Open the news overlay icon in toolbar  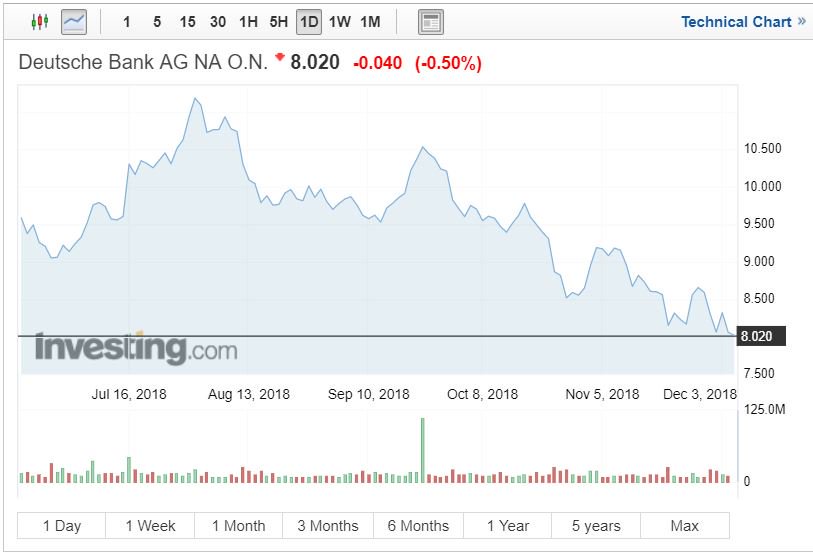(431, 22)
